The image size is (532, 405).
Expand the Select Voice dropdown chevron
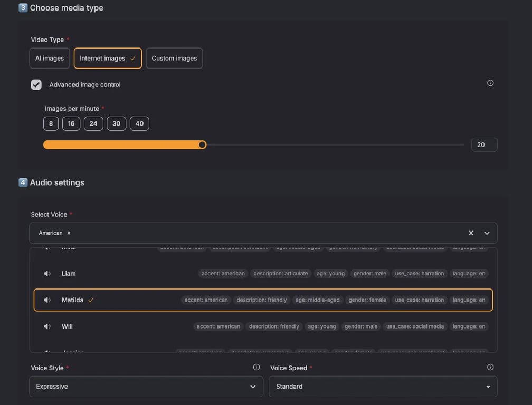tap(487, 233)
